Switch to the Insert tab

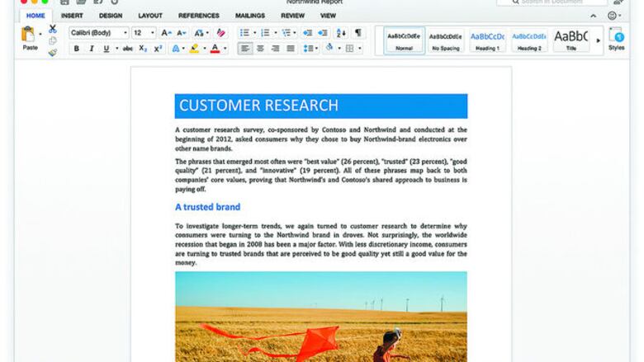[x=72, y=16]
